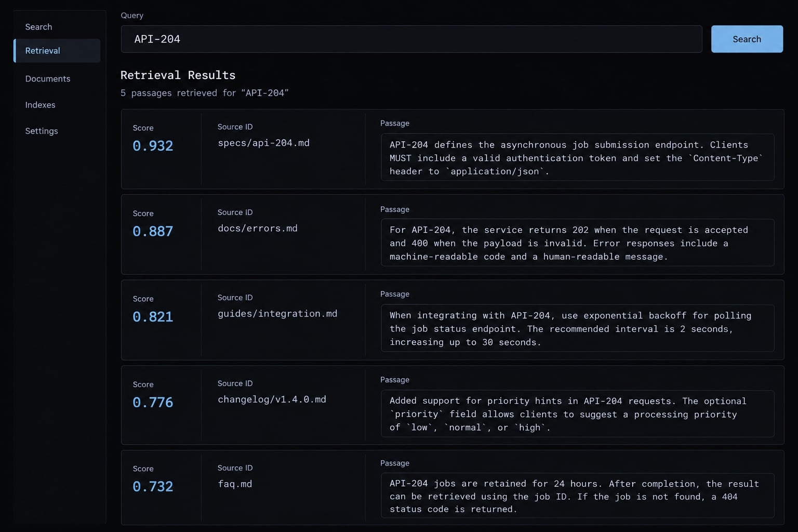Viewport: 798px width, 532px height.
Task: Click the 0.932 score value
Action: [153, 146]
